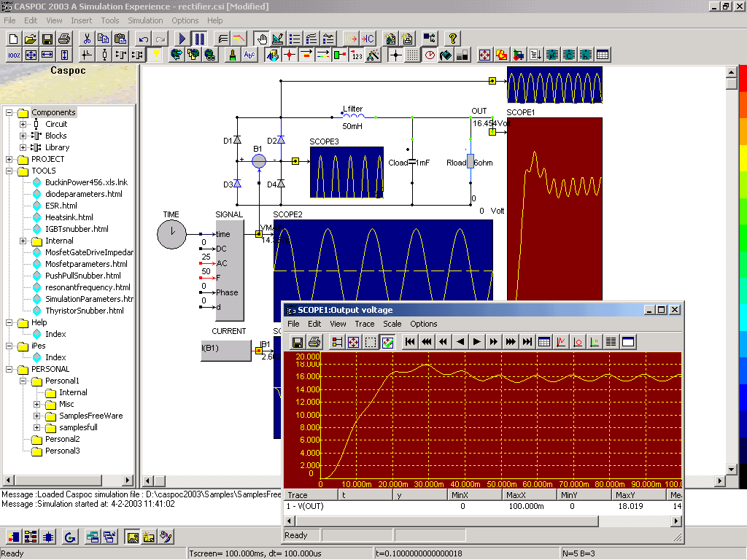747x560 pixels.
Task: Jump to end of trace in SCOPE1
Action: coord(527,342)
